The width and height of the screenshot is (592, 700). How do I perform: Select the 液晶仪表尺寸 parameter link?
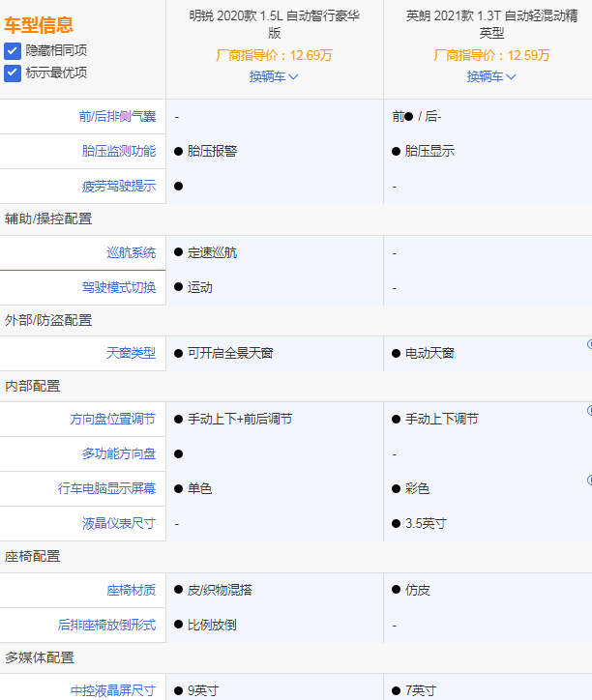(119, 523)
